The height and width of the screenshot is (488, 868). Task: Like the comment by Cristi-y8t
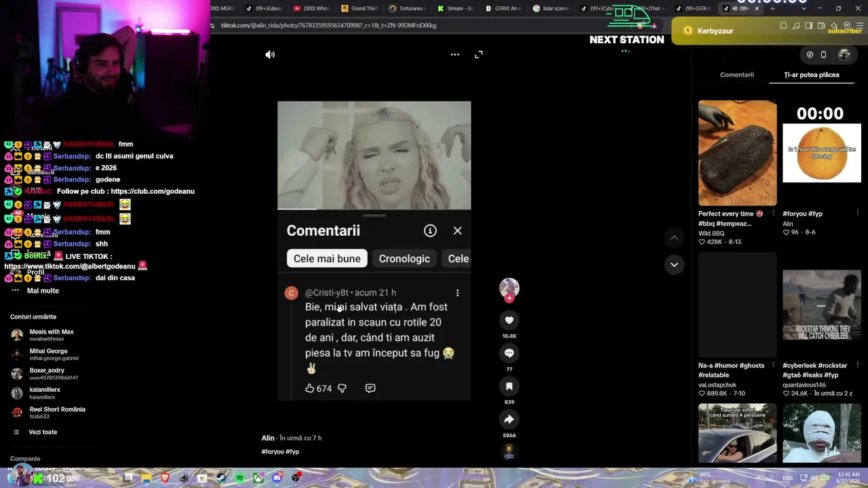pos(309,388)
